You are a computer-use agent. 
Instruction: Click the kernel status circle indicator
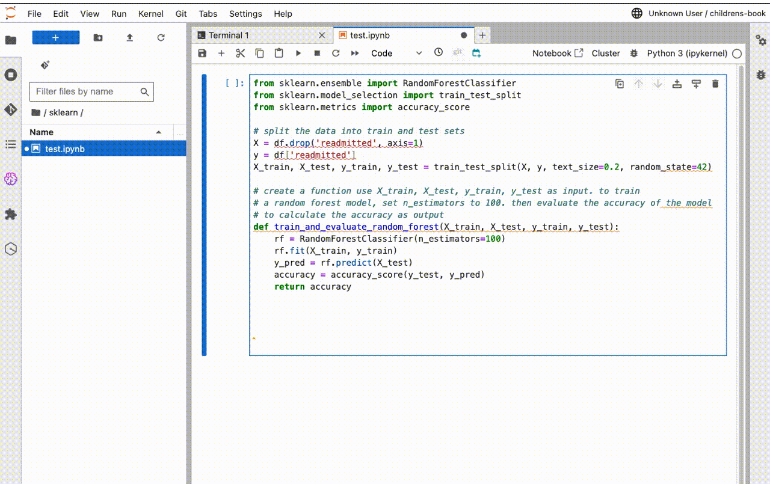(737, 54)
